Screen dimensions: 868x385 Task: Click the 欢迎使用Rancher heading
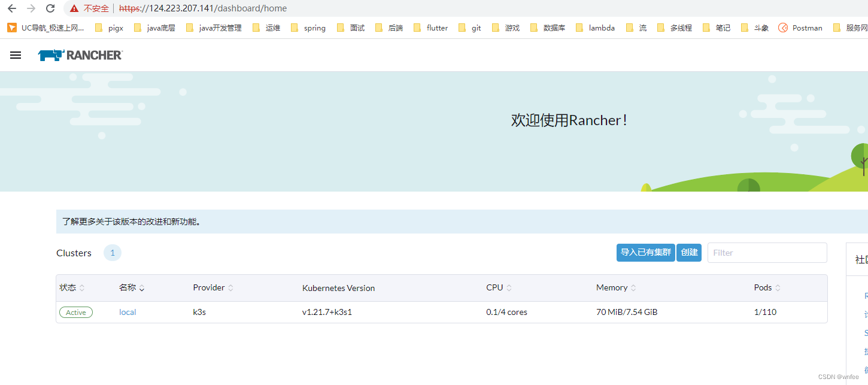tap(569, 120)
